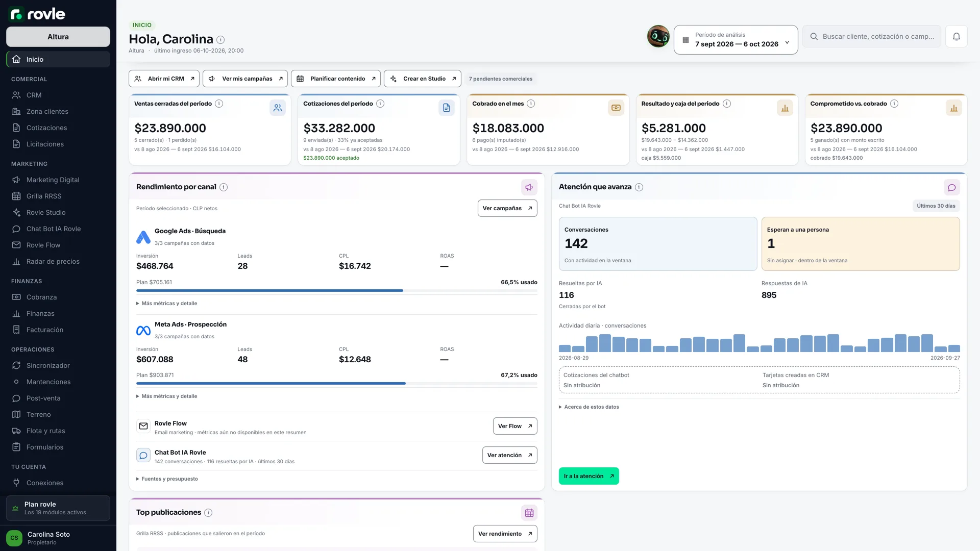The image size is (980, 551).
Task: Click the Rovle logo in sidebar
Action: pos(37,14)
